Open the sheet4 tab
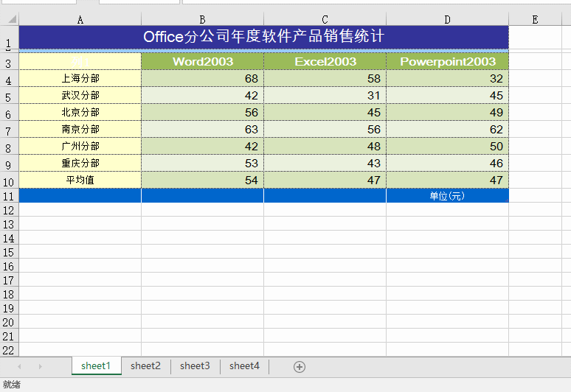 coord(244,365)
